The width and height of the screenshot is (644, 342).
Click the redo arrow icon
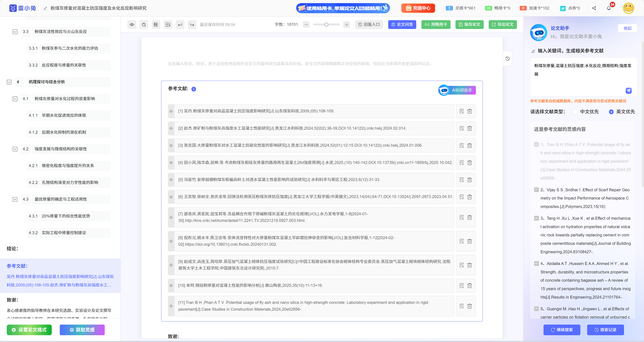[x=192, y=25]
